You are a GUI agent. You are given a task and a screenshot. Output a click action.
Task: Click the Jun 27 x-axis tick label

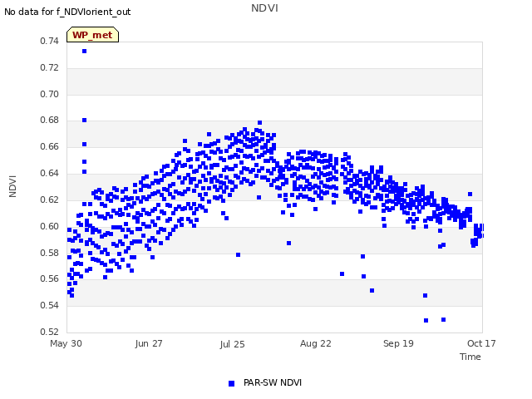149,343
